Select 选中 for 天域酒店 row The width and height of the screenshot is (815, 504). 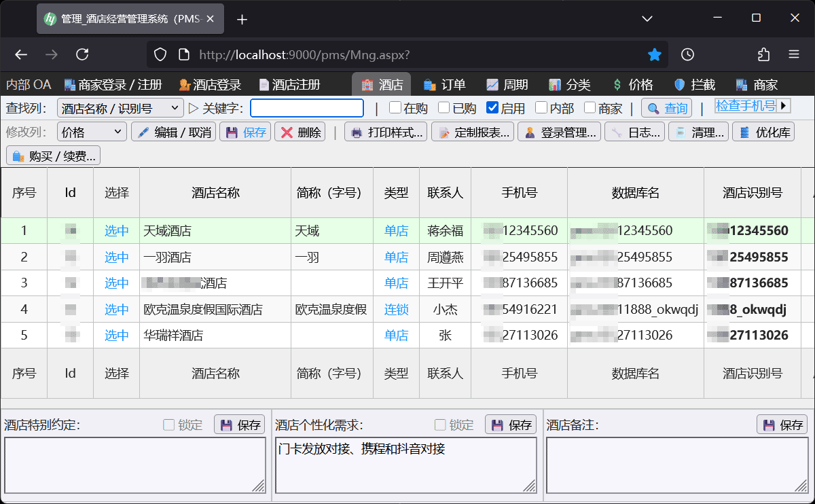point(116,230)
